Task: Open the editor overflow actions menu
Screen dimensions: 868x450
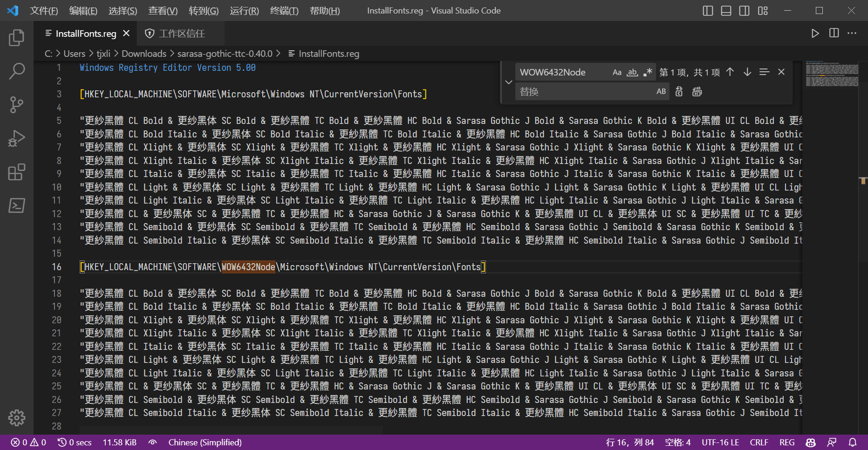Action: pos(853,33)
